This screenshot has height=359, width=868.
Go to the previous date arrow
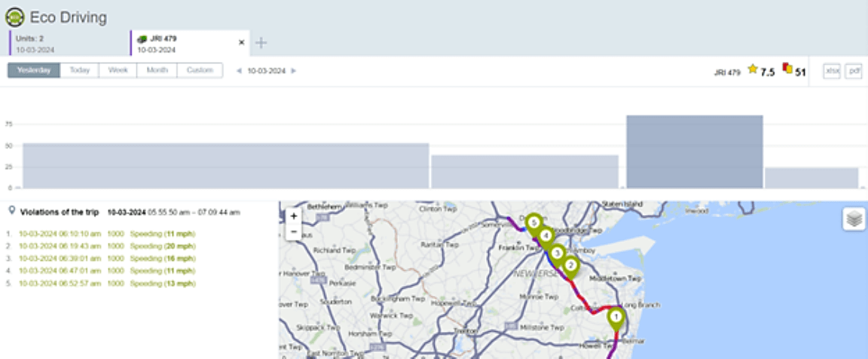click(x=239, y=71)
